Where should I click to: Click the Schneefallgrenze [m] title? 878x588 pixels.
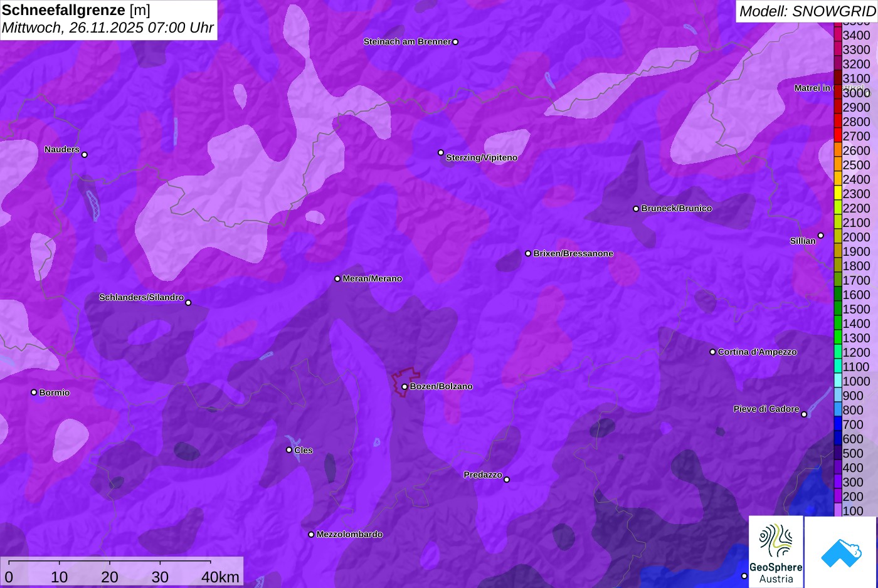coord(76,10)
